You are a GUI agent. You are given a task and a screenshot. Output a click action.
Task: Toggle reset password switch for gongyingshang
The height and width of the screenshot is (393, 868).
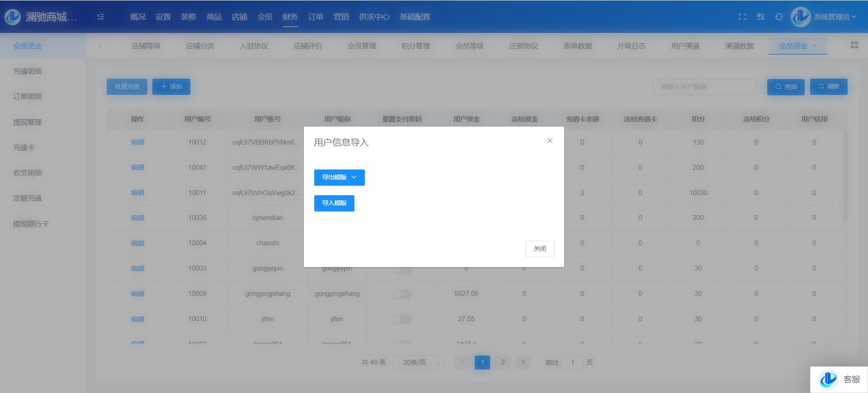tap(402, 294)
